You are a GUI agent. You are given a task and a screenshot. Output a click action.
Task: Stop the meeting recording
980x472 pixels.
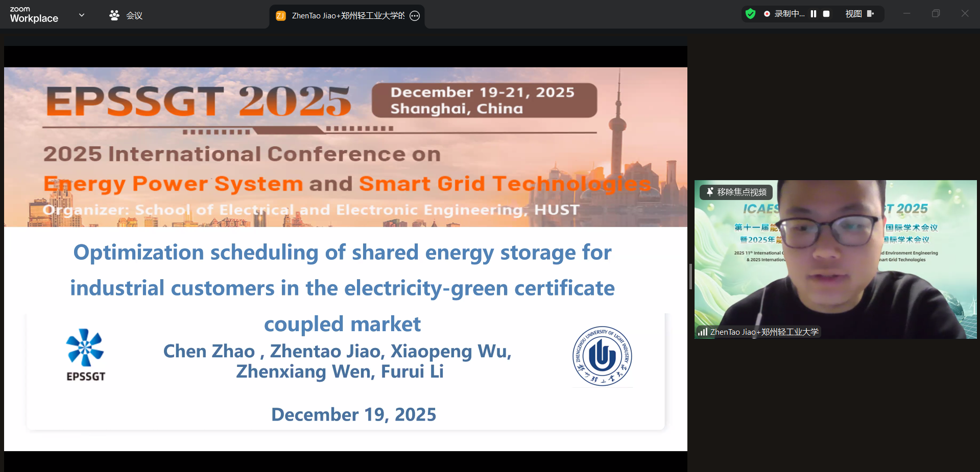click(826, 14)
